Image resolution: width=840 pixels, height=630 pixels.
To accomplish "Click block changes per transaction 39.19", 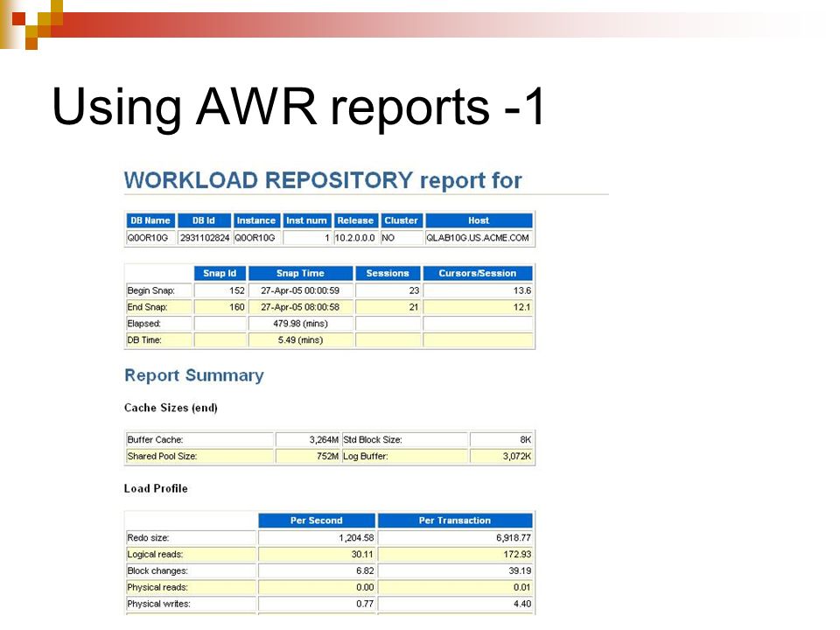I will point(520,571).
